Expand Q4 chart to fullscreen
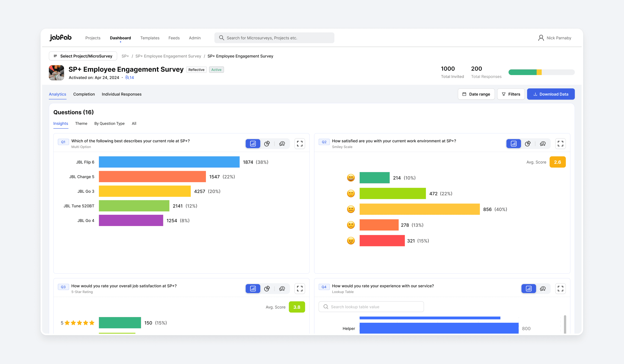Image resolution: width=624 pixels, height=364 pixels. (560, 288)
